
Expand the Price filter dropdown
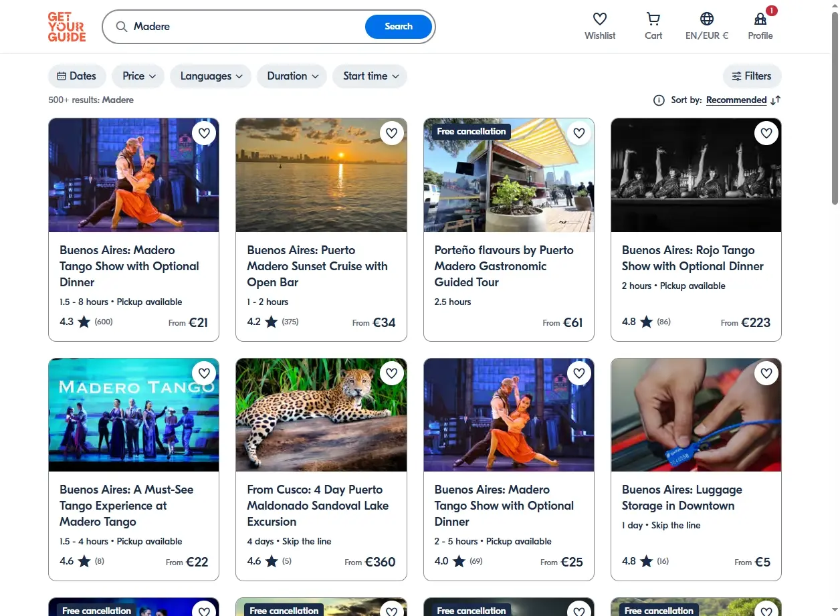138,76
